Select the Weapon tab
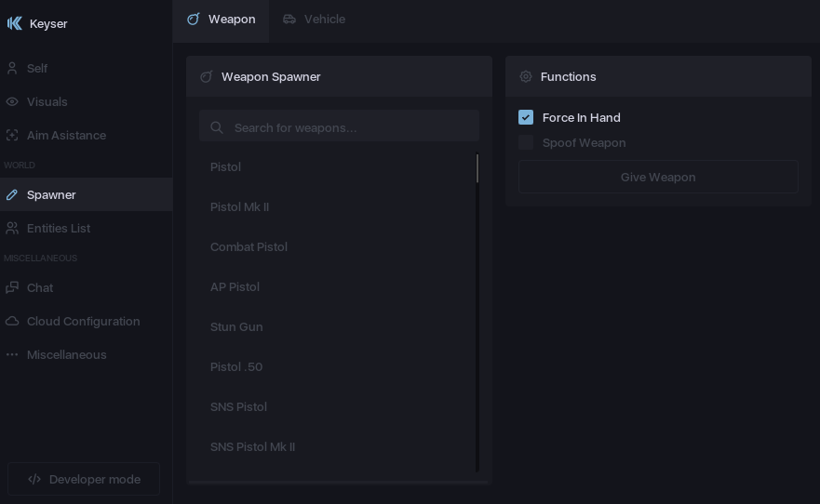820x504 pixels. pos(222,20)
